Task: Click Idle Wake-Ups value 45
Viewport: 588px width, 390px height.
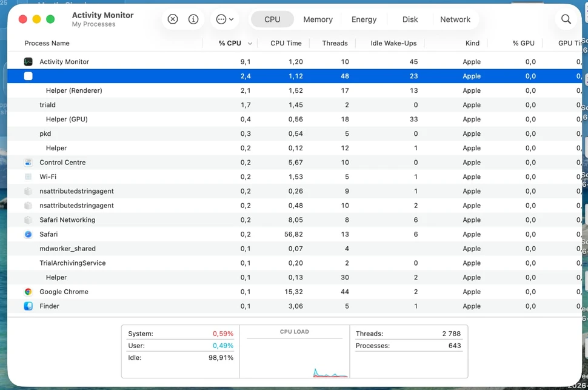Action: tap(413, 61)
